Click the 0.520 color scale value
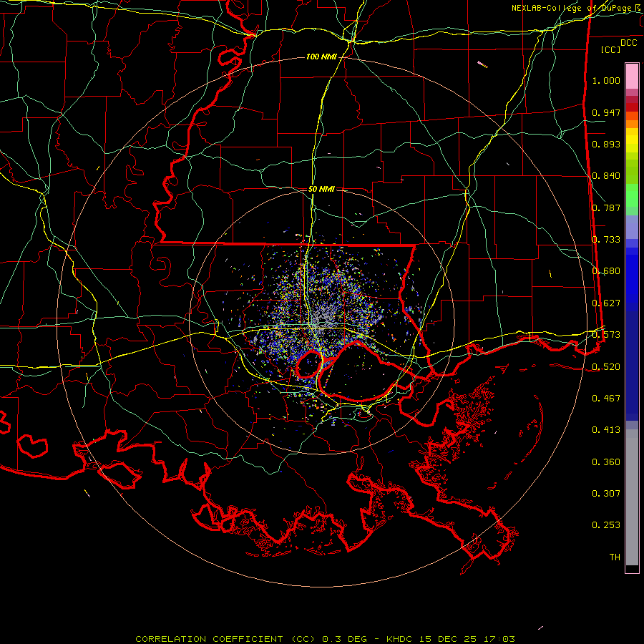The image size is (644, 644). [606, 366]
